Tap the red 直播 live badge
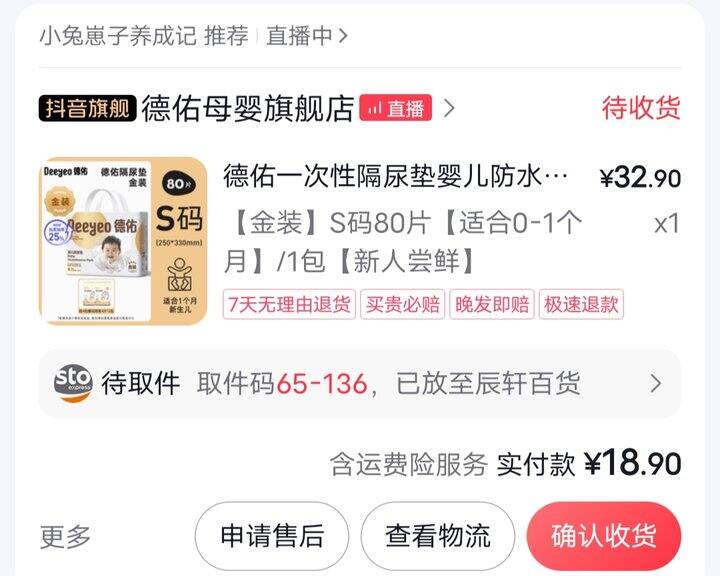The image size is (720, 576). coord(395,108)
